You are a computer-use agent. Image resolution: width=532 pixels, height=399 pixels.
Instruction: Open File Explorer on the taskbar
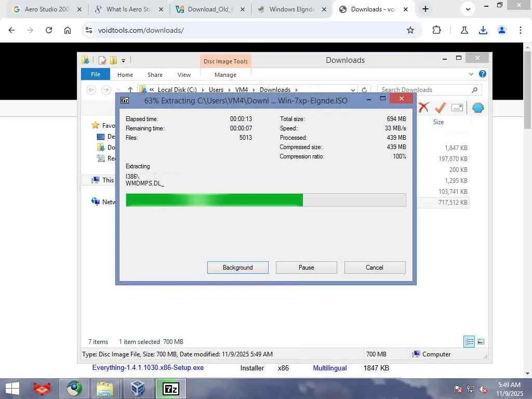(105, 389)
